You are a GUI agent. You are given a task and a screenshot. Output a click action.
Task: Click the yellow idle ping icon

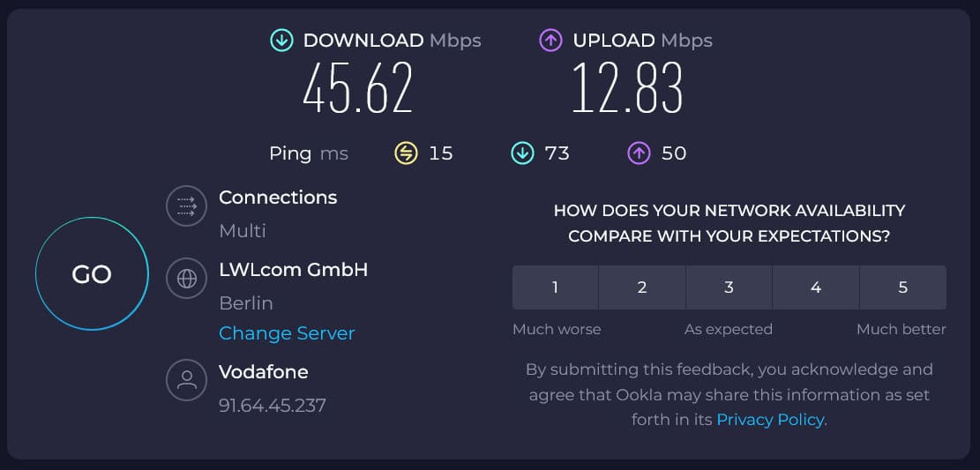[x=406, y=153]
